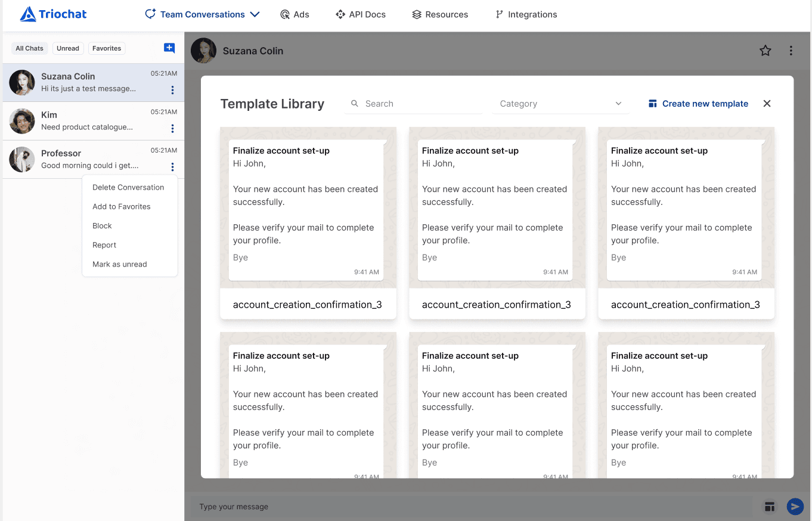Show only Favorites chats
812x521 pixels.
click(107, 48)
